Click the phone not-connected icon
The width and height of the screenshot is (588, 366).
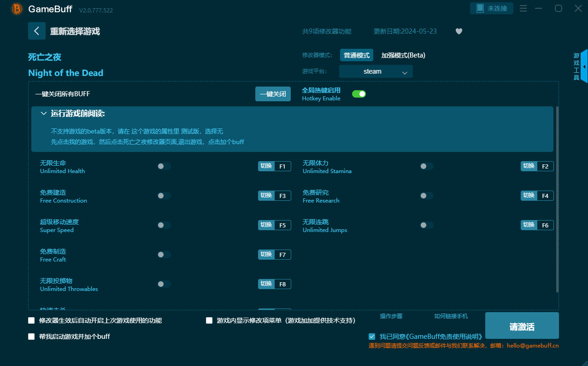[480, 8]
